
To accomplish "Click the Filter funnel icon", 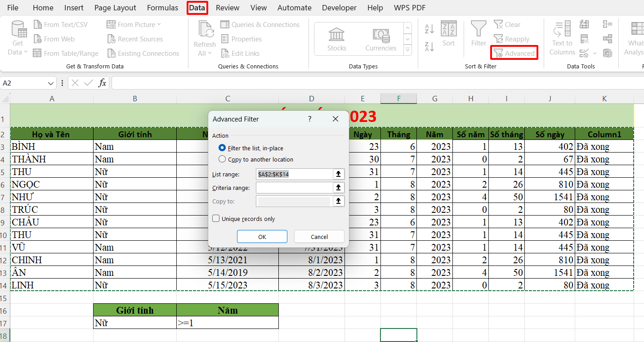I will pos(479,34).
